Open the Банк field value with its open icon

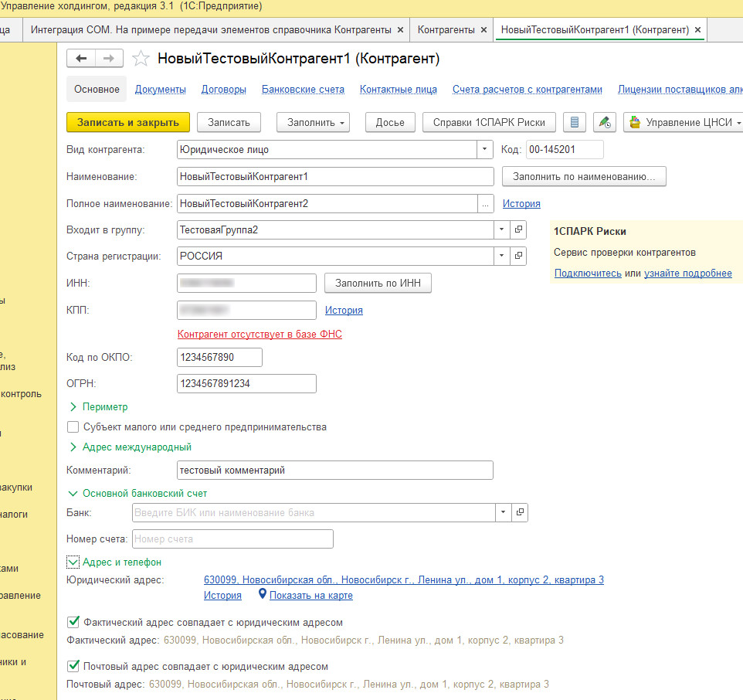(x=520, y=511)
